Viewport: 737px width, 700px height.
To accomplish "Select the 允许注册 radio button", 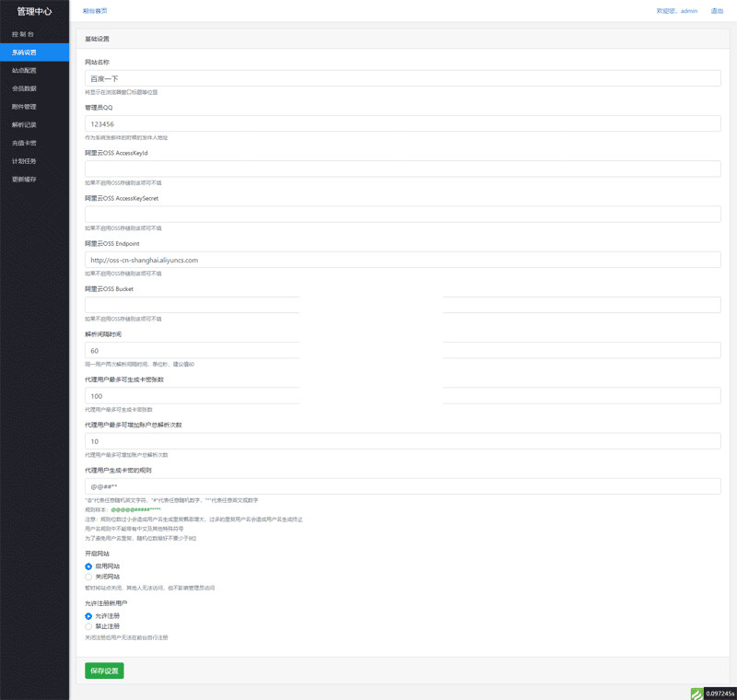I will [x=88, y=616].
